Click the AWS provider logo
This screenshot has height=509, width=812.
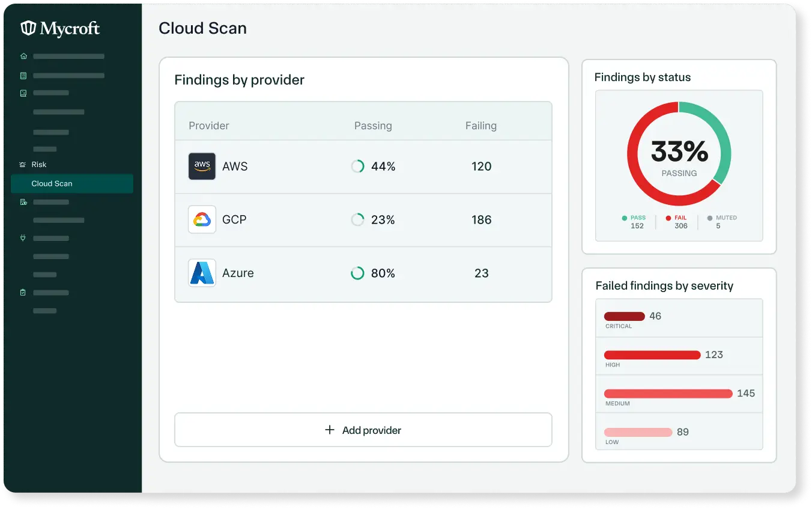(202, 166)
